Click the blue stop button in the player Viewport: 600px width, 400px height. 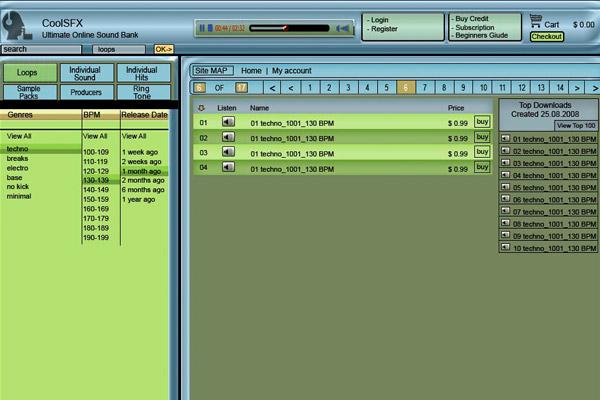(210, 28)
